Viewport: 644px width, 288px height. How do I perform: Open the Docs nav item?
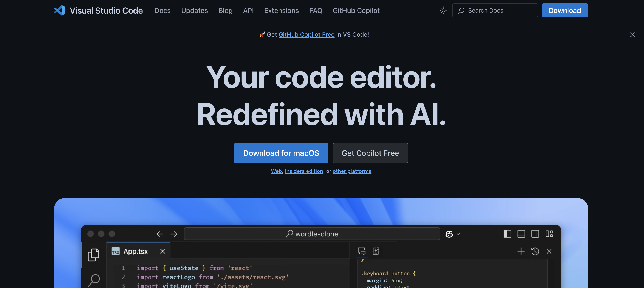pos(163,11)
